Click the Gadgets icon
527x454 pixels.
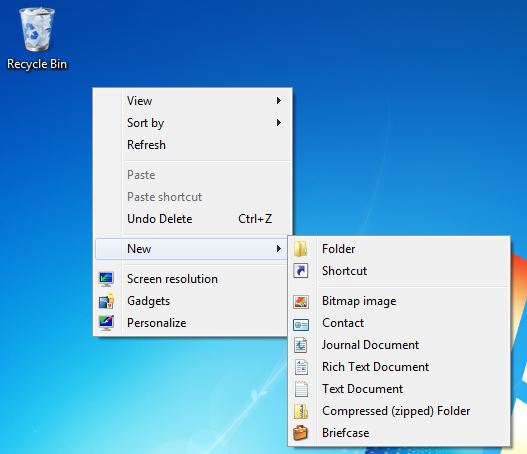point(106,301)
